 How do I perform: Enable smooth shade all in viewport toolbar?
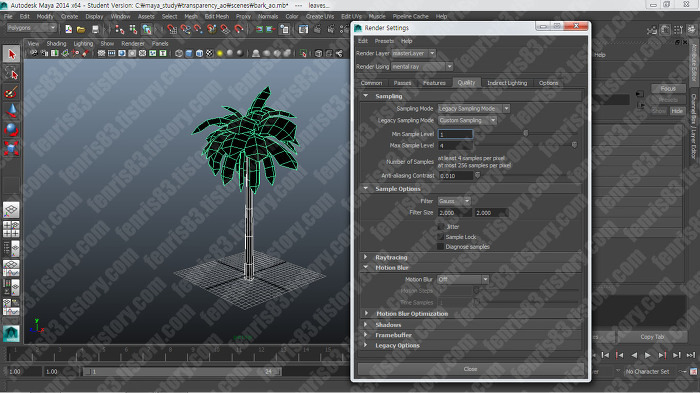point(189,54)
